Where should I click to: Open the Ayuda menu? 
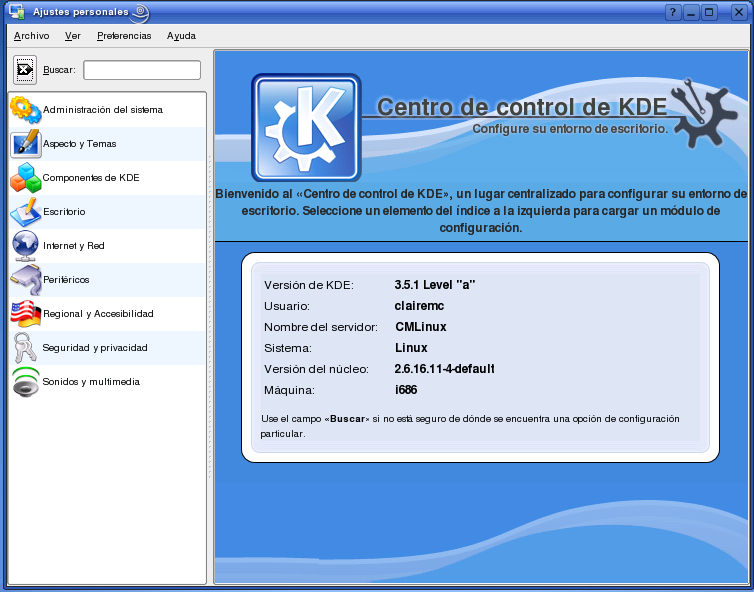[181, 36]
